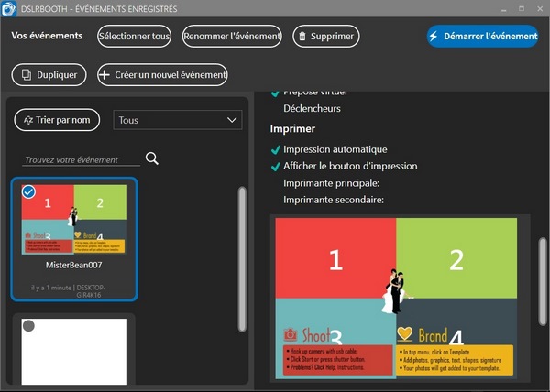Screen dimensions: 550x392
Task: Click the magnifier search icon
Action: click(152, 158)
